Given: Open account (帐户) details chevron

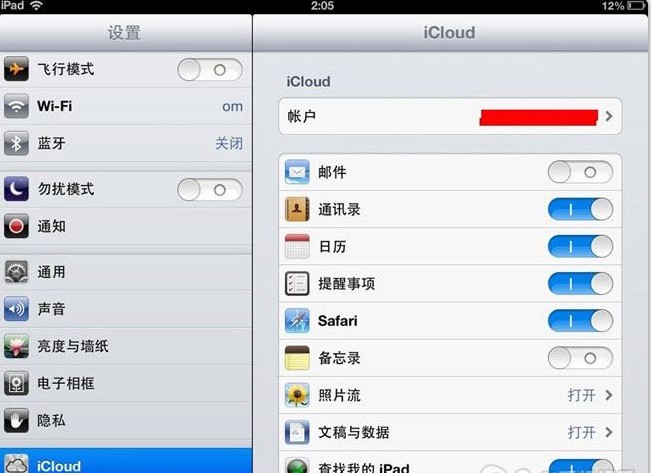Looking at the screenshot, I should (x=609, y=116).
